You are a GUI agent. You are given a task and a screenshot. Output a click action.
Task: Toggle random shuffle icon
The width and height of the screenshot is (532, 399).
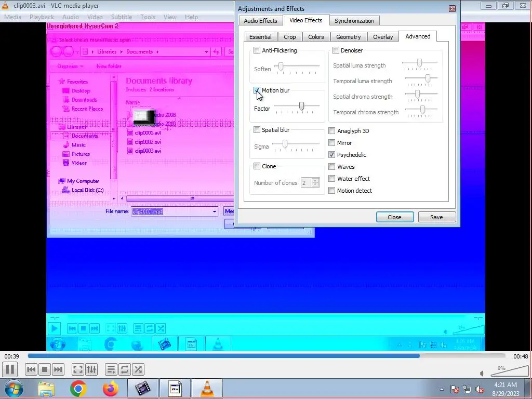(138, 369)
